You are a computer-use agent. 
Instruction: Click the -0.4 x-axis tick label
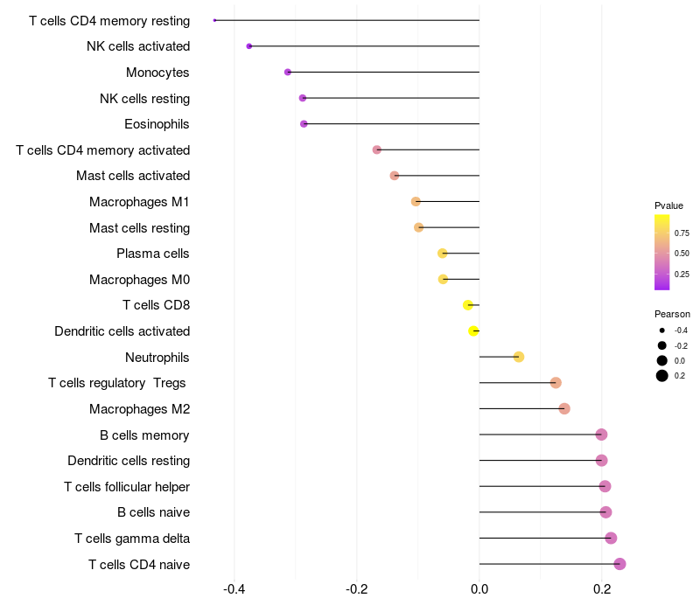pos(234,589)
